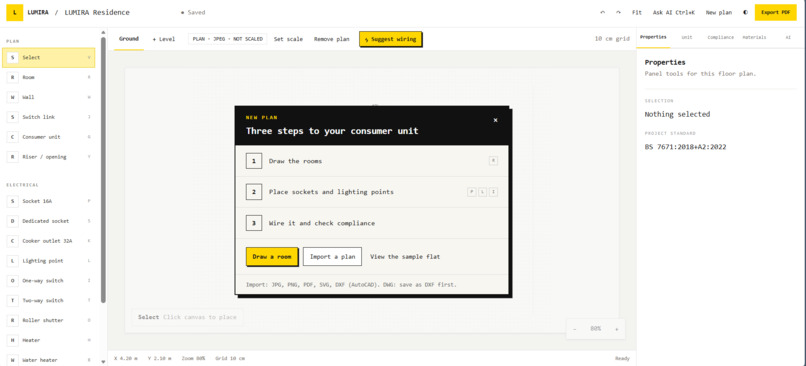This screenshot has height=366, width=806.
Task: Add a new level with + Level
Action: click(163, 39)
